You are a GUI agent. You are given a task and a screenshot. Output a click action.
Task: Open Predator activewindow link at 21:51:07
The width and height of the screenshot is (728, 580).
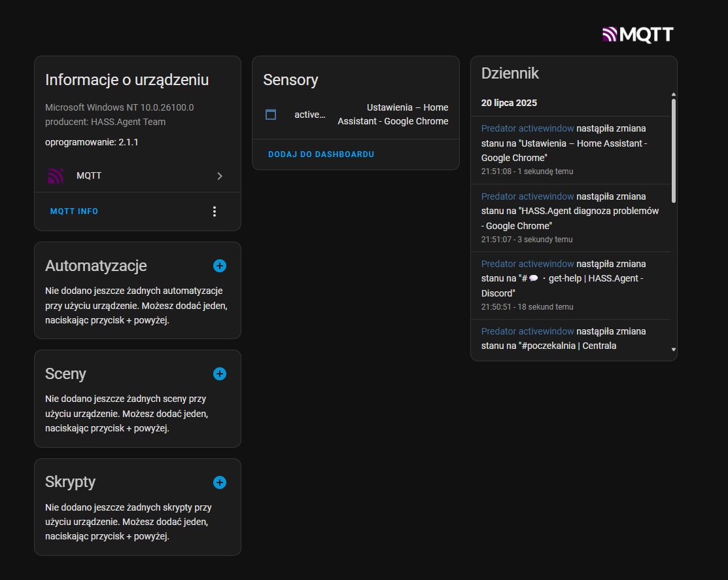[x=527, y=196]
